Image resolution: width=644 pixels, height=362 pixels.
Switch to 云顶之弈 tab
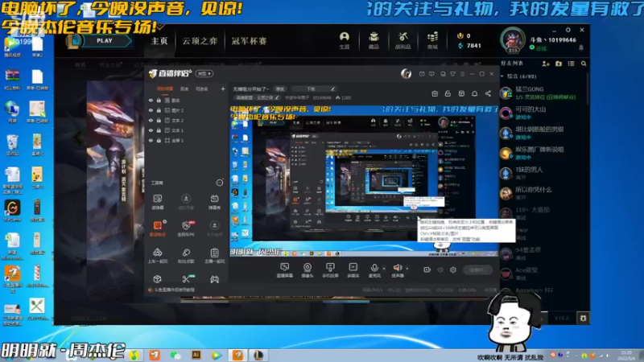(200, 41)
